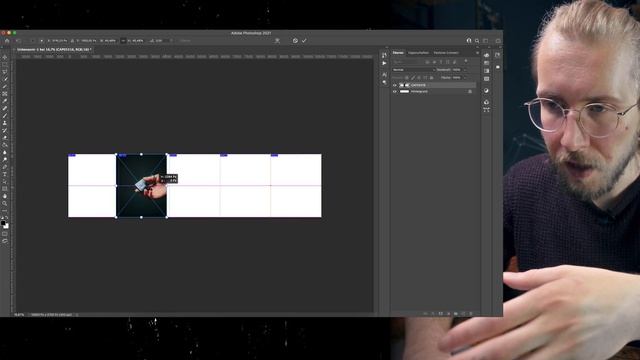Image resolution: width=640 pixels, height=360 pixels.
Task: Select the Rectangle shape tool
Action: pyautogui.click(x=5, y=189)
